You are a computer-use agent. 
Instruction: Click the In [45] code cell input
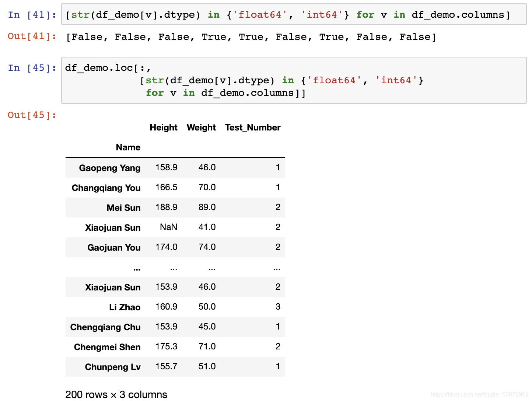pos(294,80)
